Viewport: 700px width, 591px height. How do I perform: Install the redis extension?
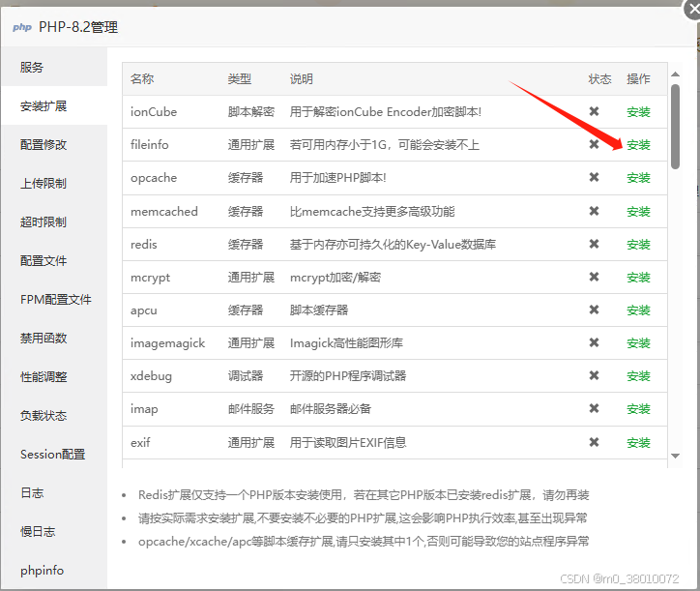(638, 245)
